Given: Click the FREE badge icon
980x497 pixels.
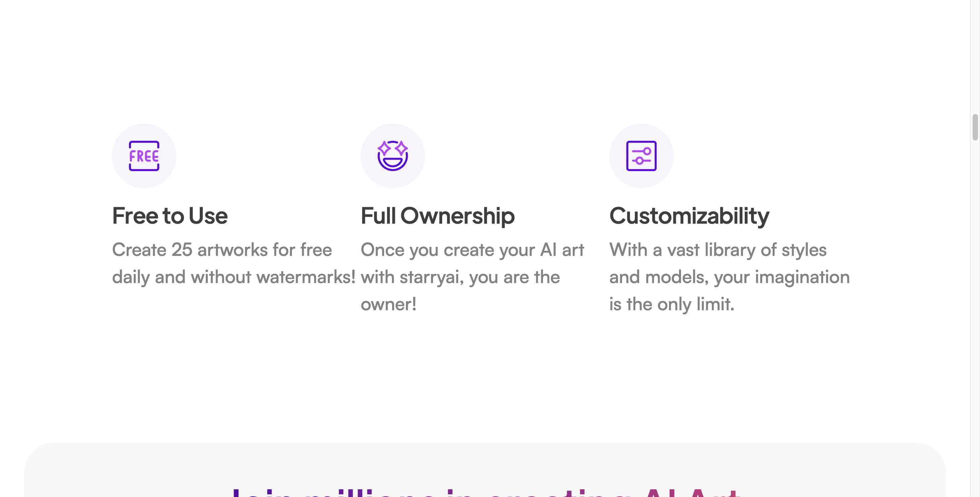Looking at the screenshot, I should click(144, 156).
